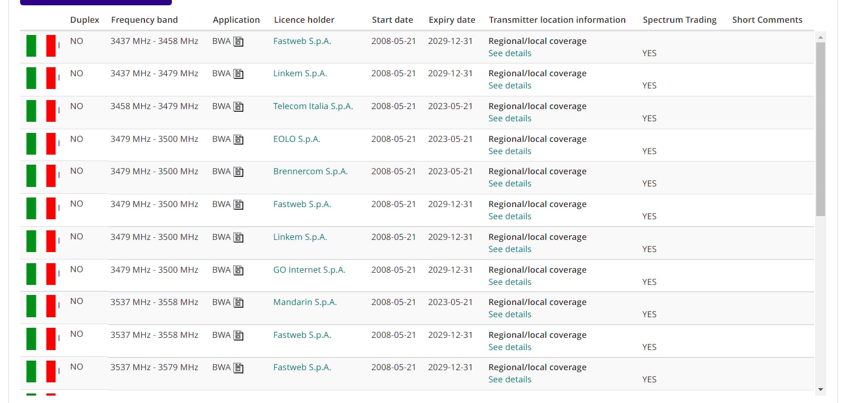Open GO Internet S.p.A. holder page
The image size is (868, 403).
[x=309, y=270]
